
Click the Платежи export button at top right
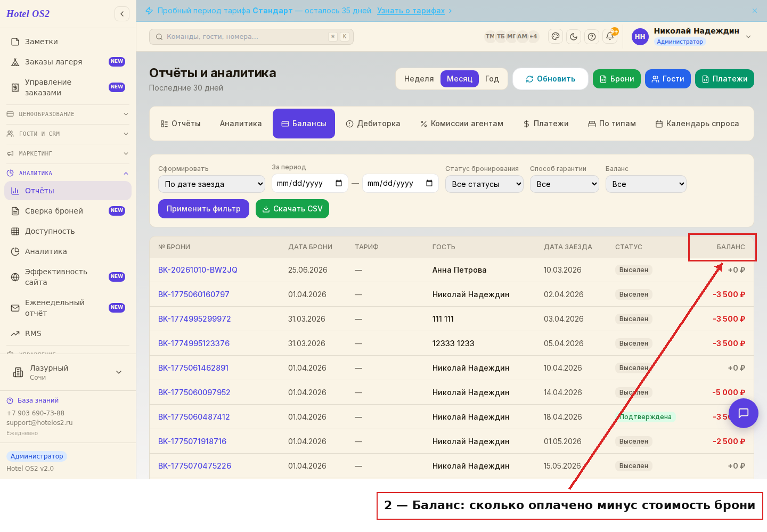point(724,79)
